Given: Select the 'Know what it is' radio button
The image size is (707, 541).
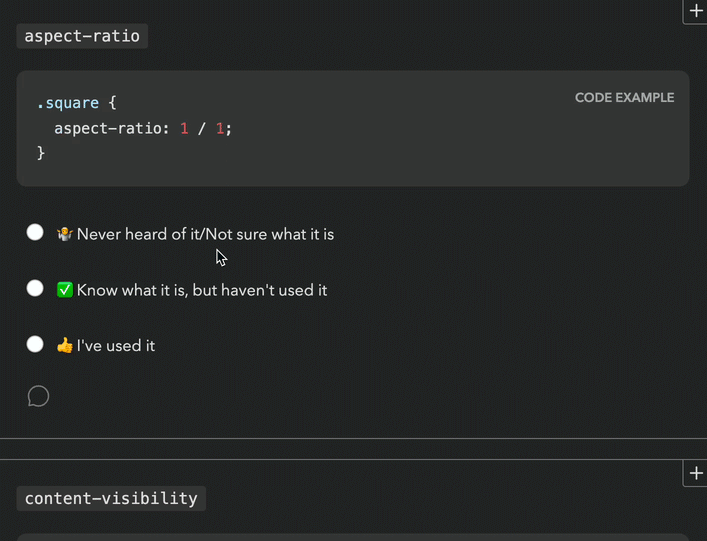Looking at the screenshot, I should click(x=35, y=289).
